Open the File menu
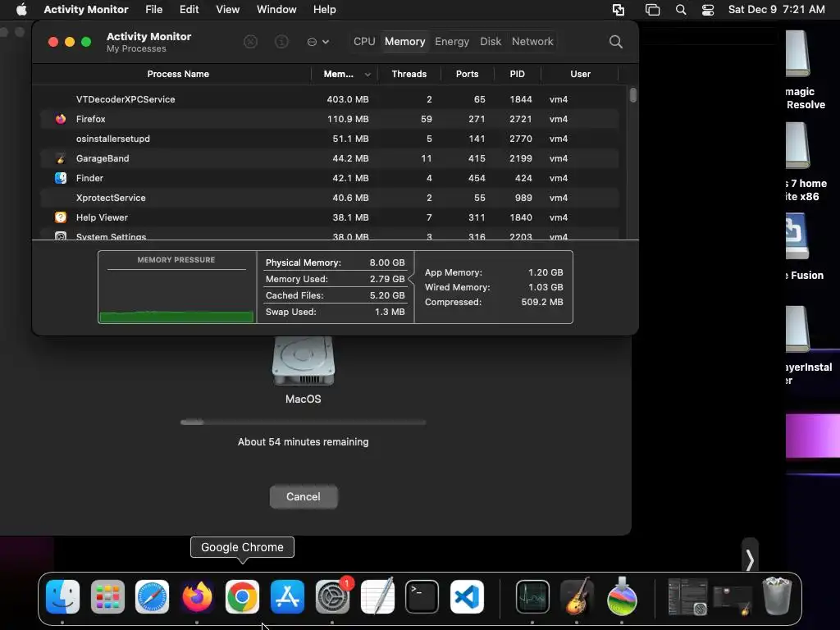Screen dimensions: 840x630 (x=153, y=10)
